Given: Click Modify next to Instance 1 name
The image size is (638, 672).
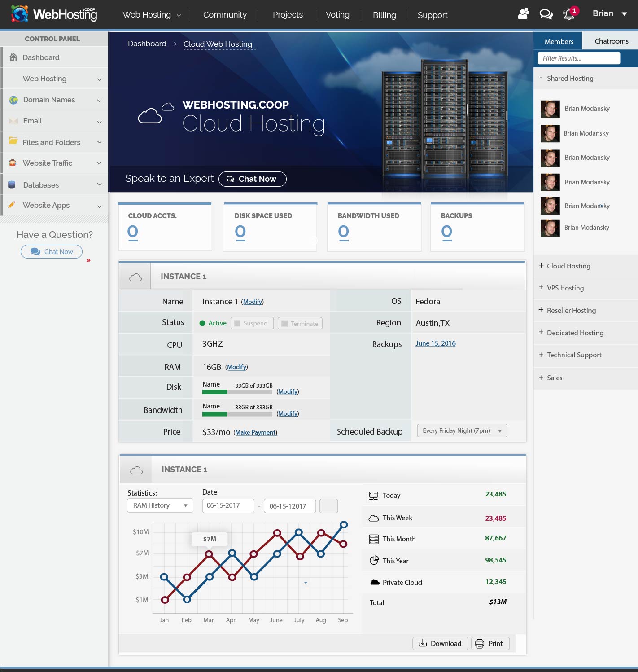Looking at the screenshot, I should click(253, 302).
